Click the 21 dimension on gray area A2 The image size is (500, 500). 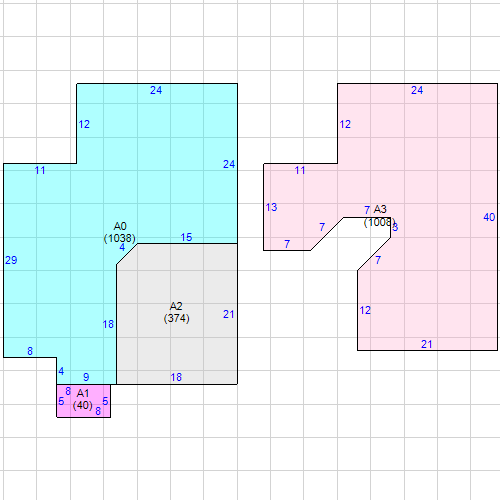point(229,314)
